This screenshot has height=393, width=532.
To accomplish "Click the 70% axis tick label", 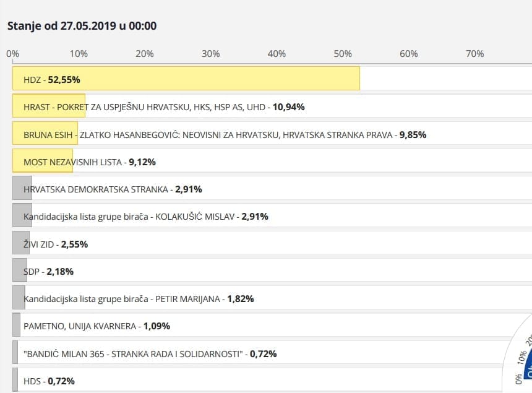I will (474, 54).
